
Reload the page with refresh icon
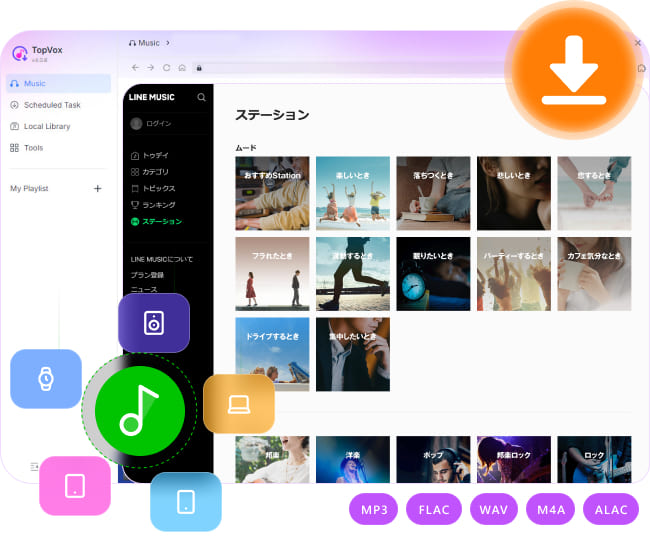point(166,68)
